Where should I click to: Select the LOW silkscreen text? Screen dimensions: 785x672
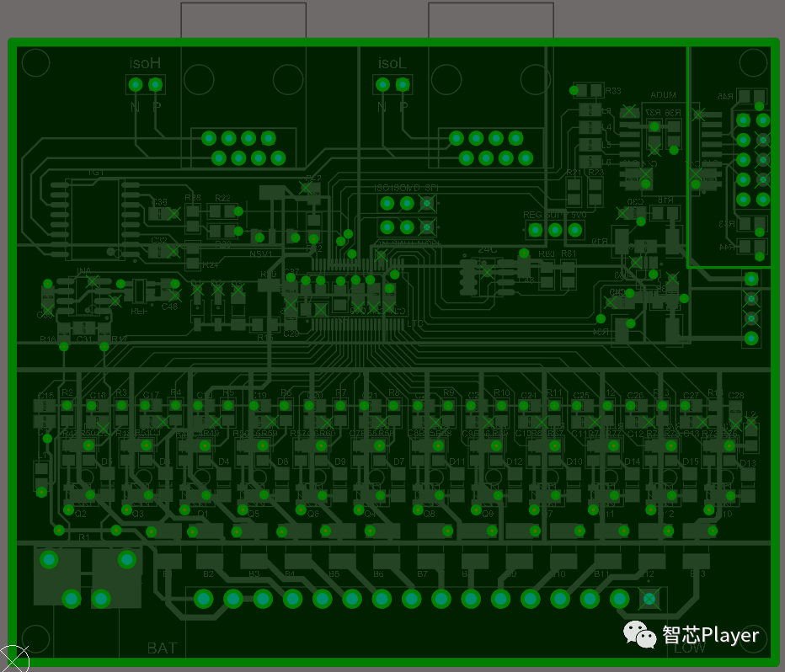point(691,648)
